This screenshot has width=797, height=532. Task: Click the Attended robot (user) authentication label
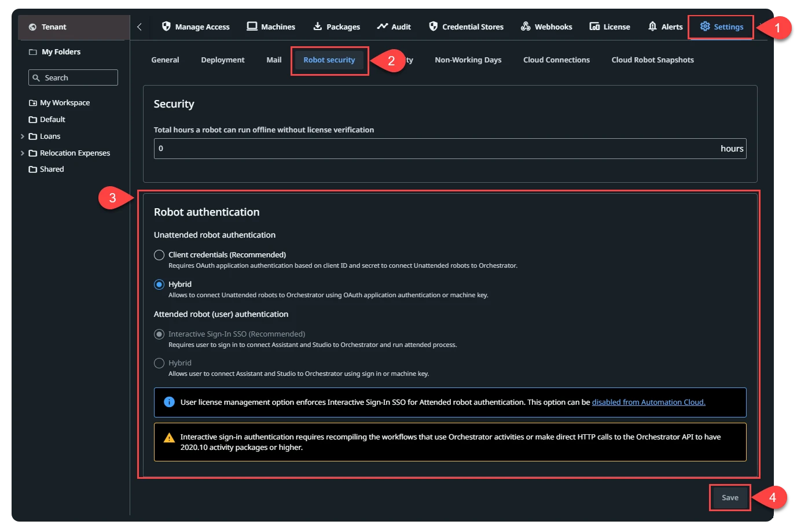coord(221,315)
